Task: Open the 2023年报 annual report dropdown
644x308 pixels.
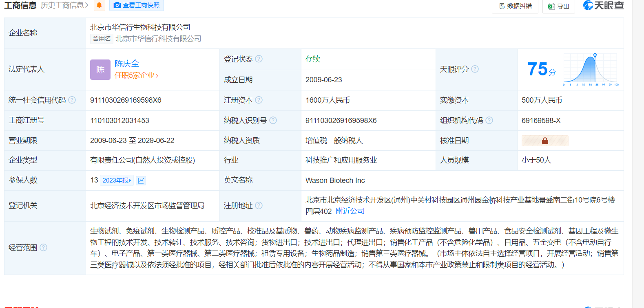Action: (117, 180)
